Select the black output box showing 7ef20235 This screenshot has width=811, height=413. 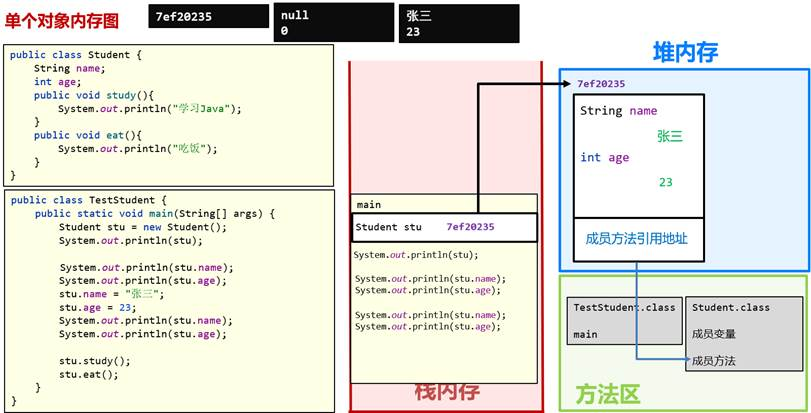click(x=208, y=16)
